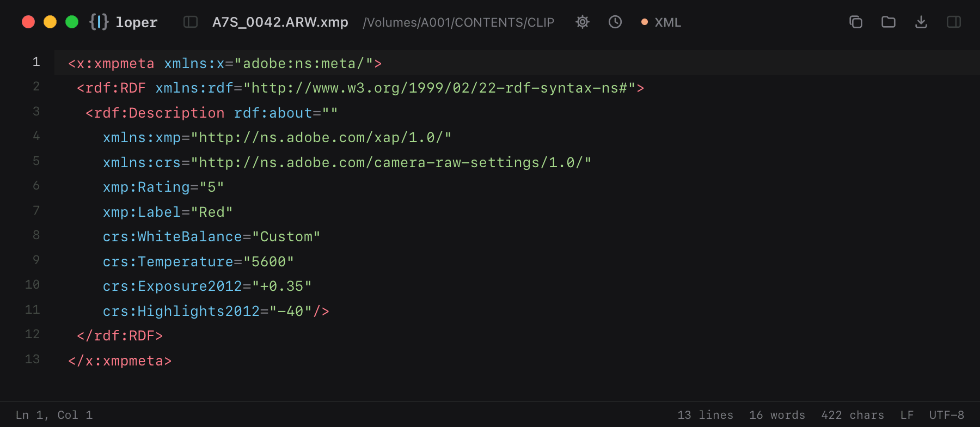Click the <rdf:Description tag text
Screen dimensions: 980x427
point(155,113)
